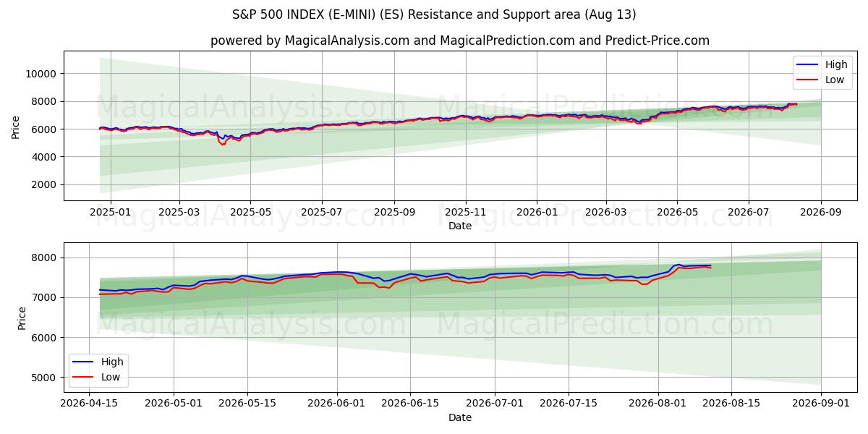Screen dimensions: 868x434
Task: Click the top chart 'Date' axis label
Action: (460, 226)
